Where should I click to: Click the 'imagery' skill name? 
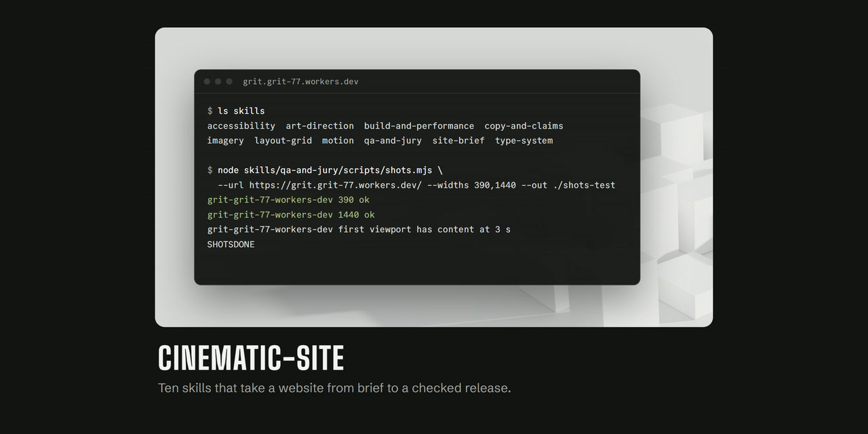pyautogui.click(x=225, y=141)
